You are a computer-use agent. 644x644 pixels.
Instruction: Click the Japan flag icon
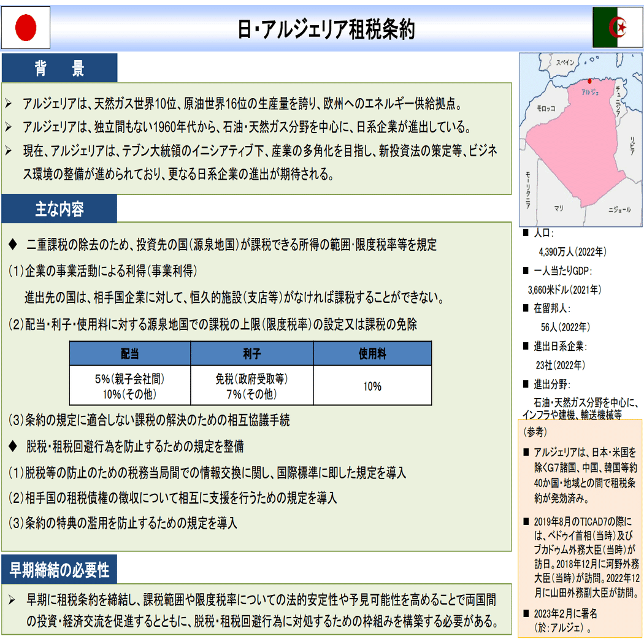click(25, 26)
